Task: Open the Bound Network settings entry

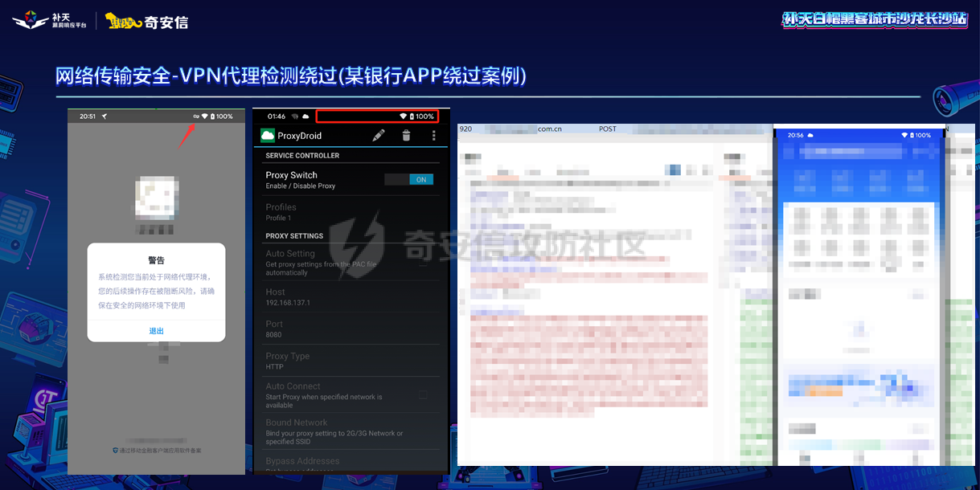Action: pyautogui.click(x=322, y=427)
